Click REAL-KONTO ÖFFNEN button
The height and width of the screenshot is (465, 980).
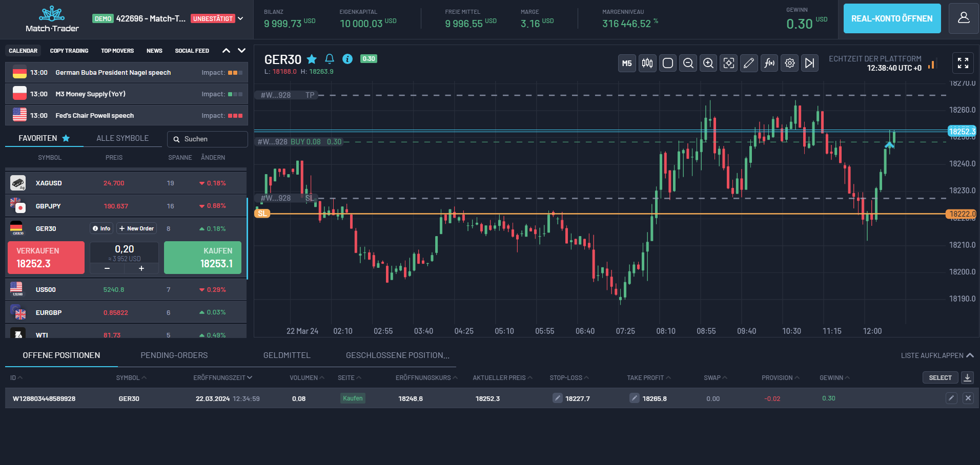click(892, 18)
